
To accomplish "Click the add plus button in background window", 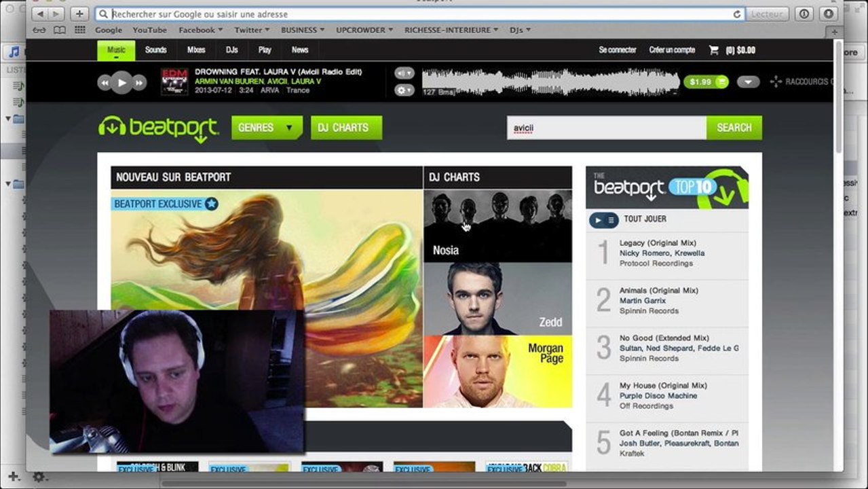I will click(x=14, y=477).
